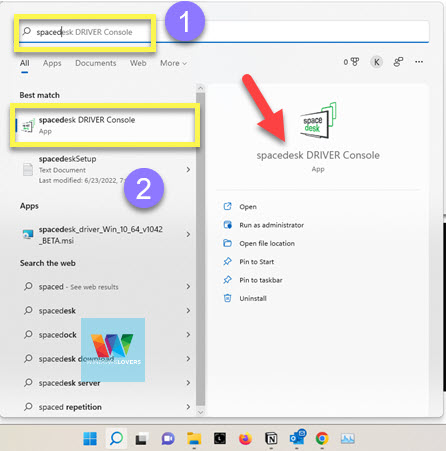Image resolution: width=446 pixels, height=451 pixels.
Task: Expand the 'spacedesk' suggestion chevron
Action: (x=188, y=310)
